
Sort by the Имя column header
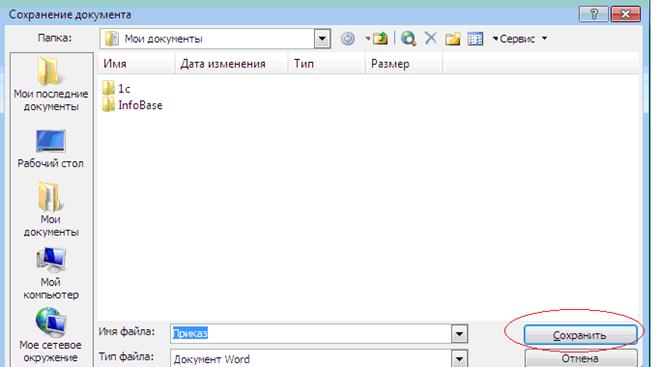pos(136,64)
